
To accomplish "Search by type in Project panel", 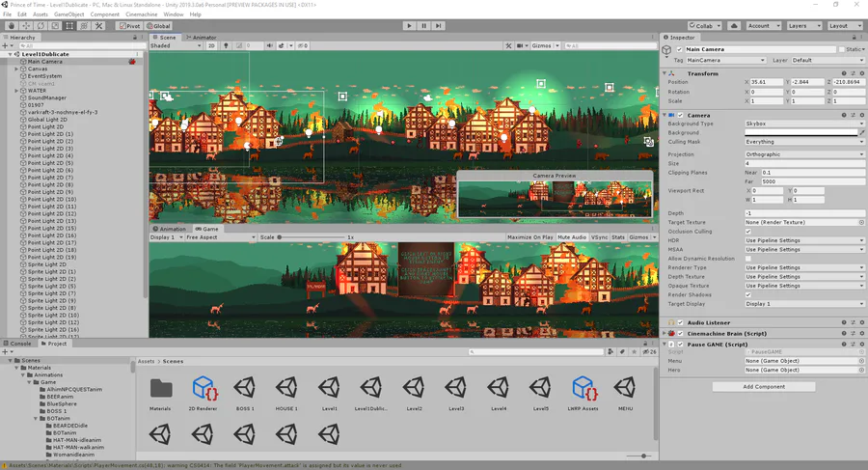I will [x=610, y=351].
